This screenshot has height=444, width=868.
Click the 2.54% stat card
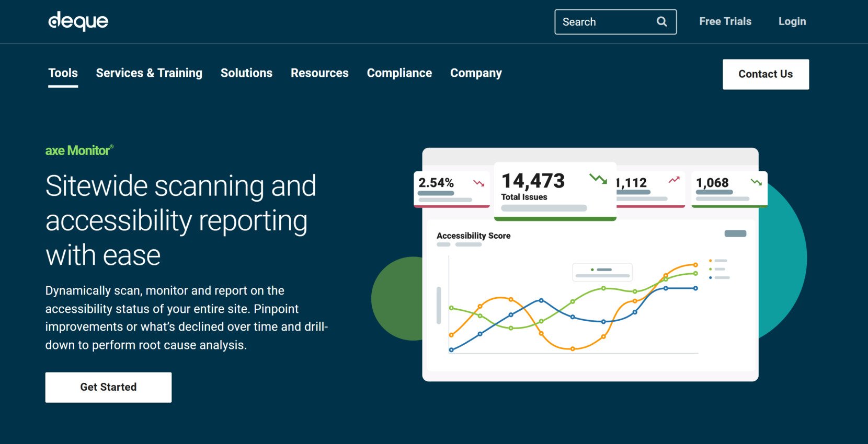[x=452, y=189]
